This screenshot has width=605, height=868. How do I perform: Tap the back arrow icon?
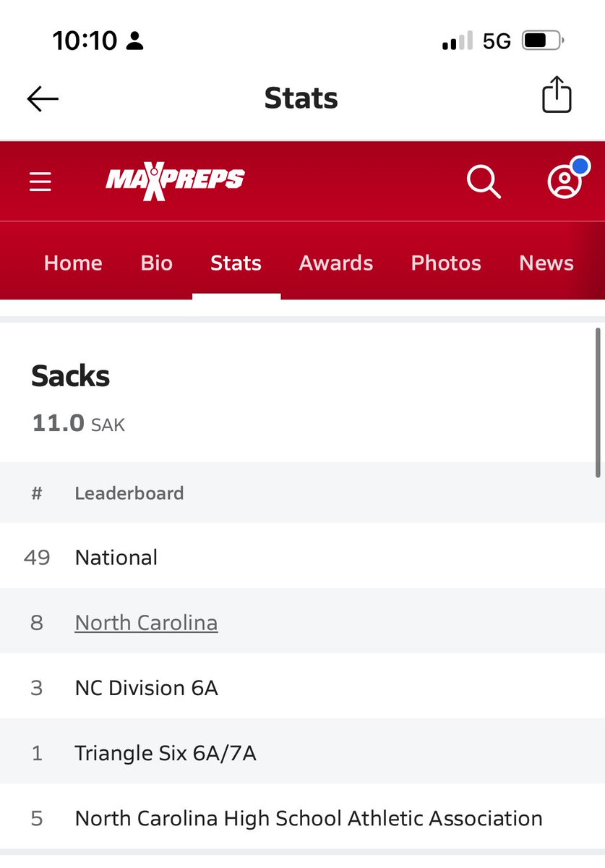coord(43,99)
